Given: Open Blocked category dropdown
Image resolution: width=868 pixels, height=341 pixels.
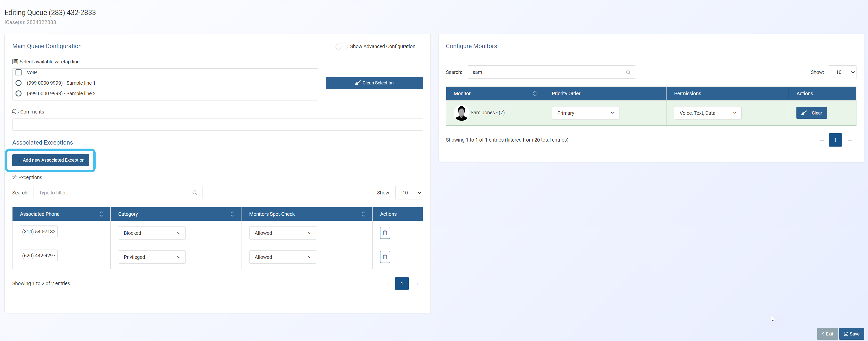Looking at the screenshot, I should (x=152, y=233).
